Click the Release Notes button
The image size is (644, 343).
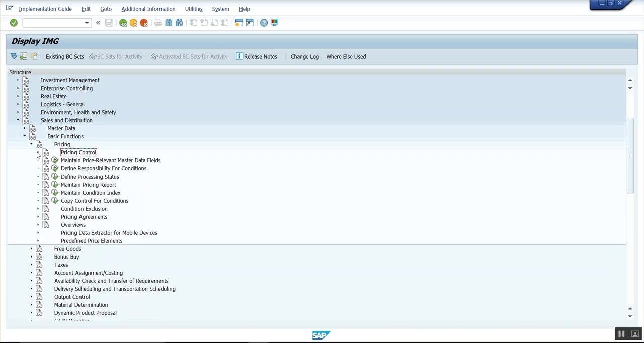click(x=256, y=56)
